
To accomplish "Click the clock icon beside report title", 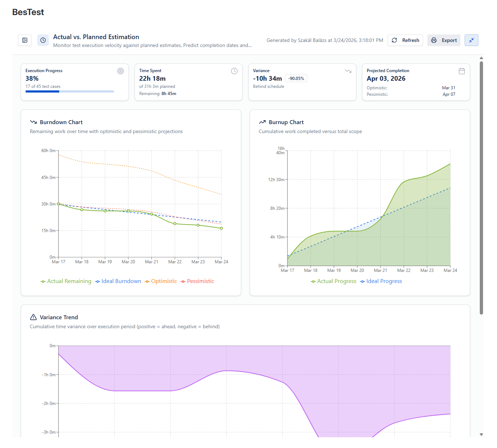I will [x=43, y=40].
